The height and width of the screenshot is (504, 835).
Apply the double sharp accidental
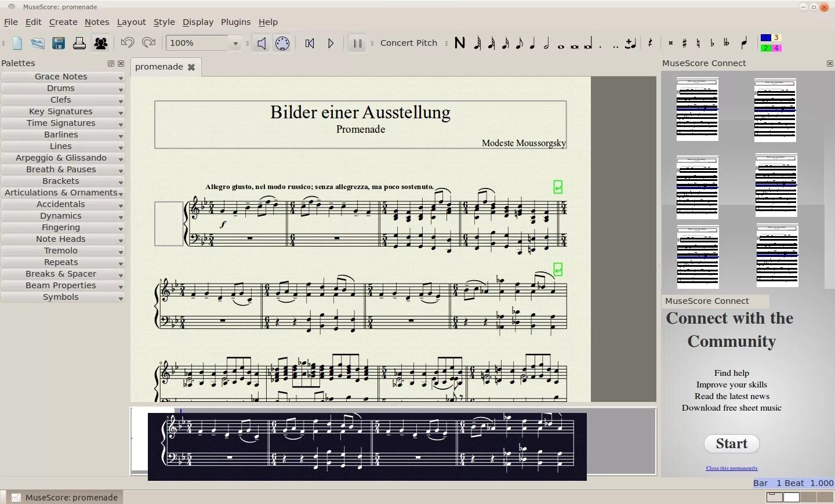coord(670,43)
